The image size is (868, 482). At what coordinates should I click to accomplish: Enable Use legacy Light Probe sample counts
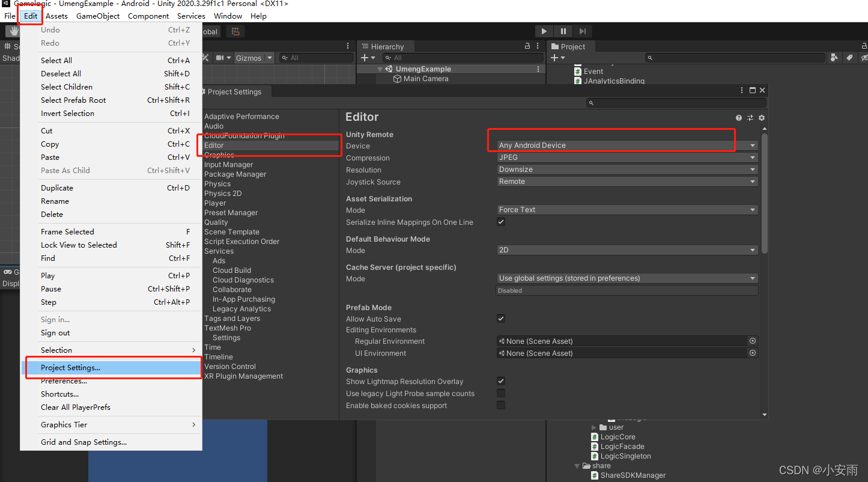click(x=501, y=393)
